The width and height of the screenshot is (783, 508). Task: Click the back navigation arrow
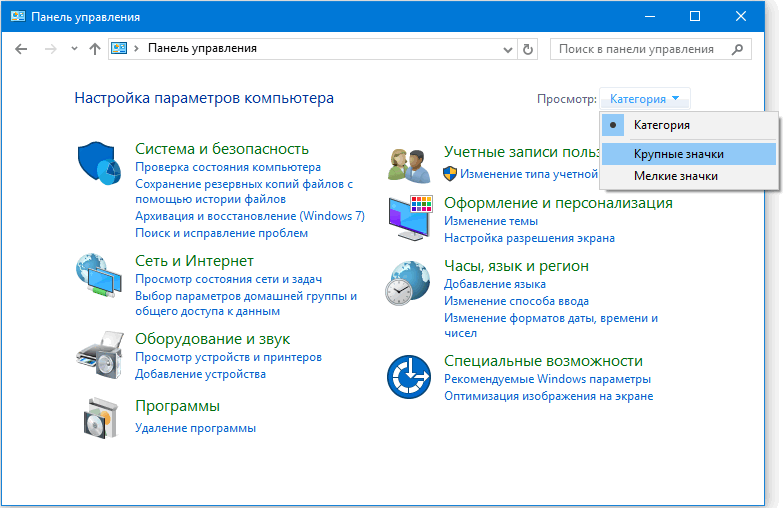pyautogui.click(x=22, y=48)
